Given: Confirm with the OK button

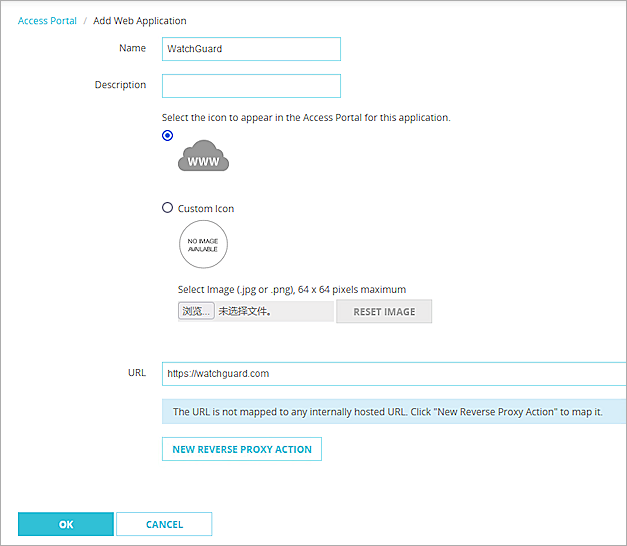Looking at the screenshot, I should click(x=66, y=524).
